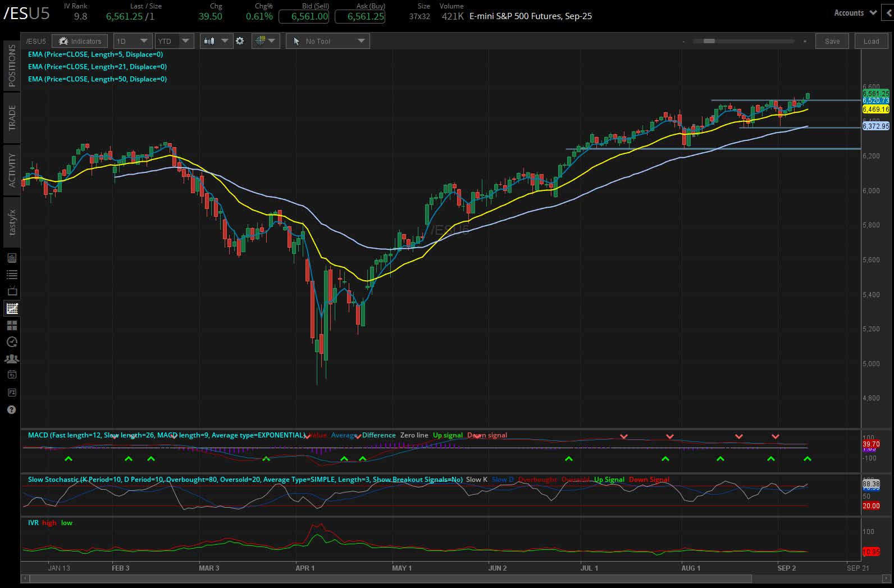Click the Bid (Sell) 6,561.00 button
Image resolution: width=894 pixels, height=588 pixels.
point(304,16)
